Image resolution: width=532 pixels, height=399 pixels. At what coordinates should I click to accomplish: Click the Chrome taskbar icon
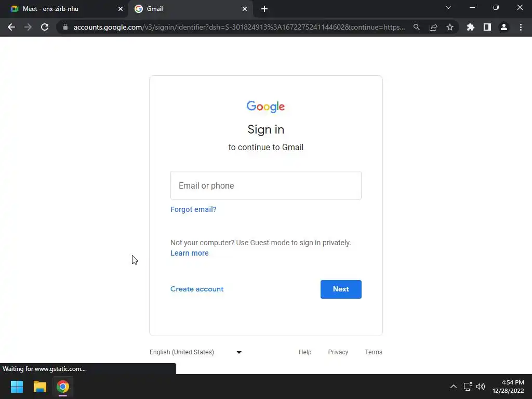coord(63,387)
